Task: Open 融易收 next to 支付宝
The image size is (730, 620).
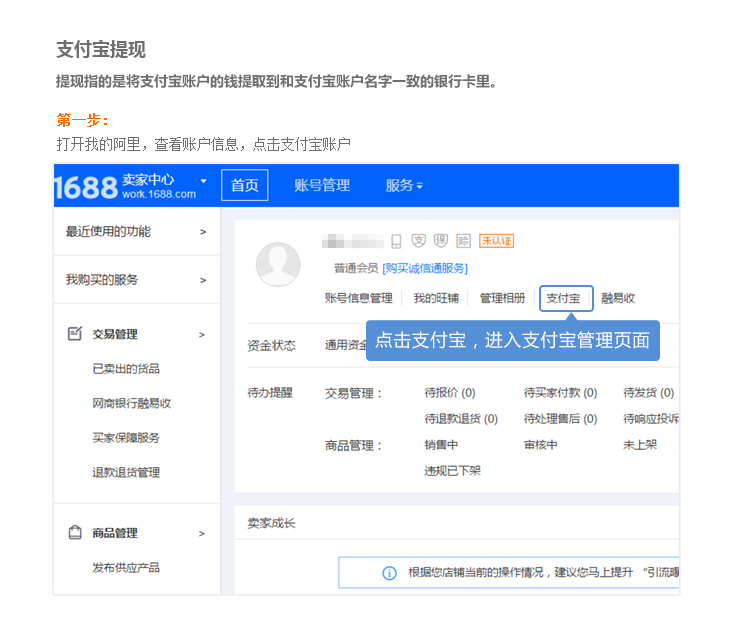Action: [x=618, y=298]
